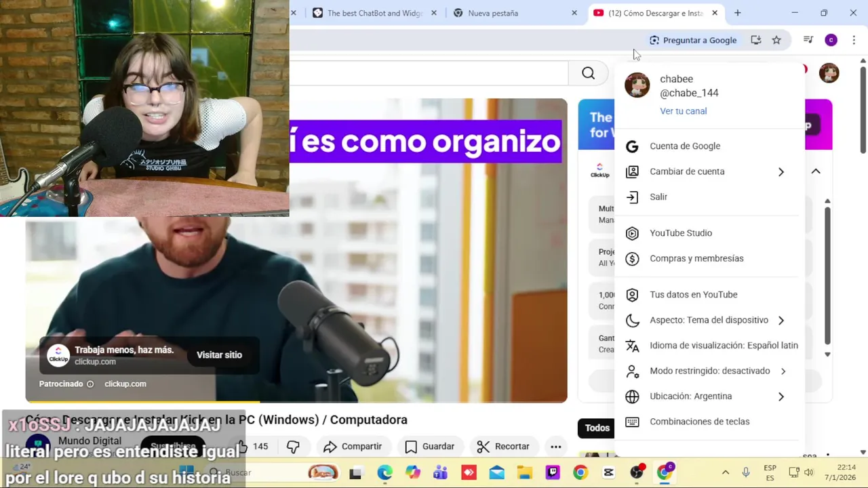Click the YouTube search magnifier button
The width and height of the screenshot is (868, 488).
click(588, 73)
